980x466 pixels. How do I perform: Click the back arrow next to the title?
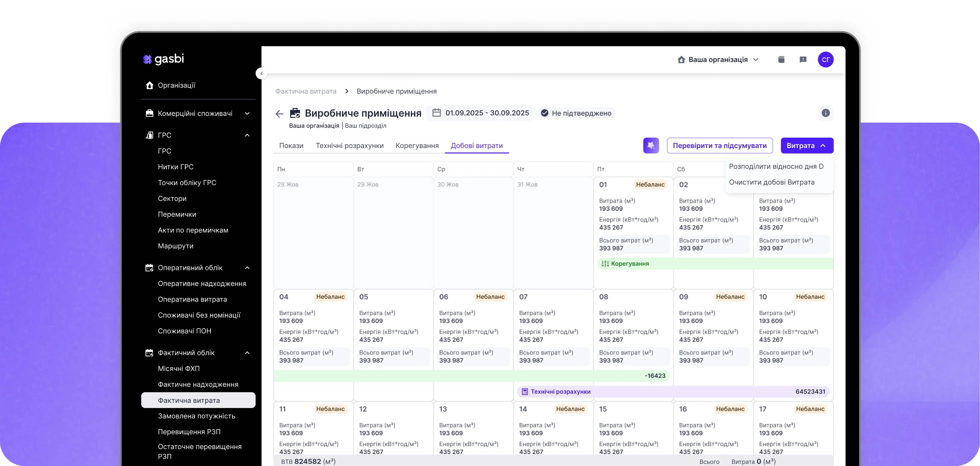[x=279, y=113]
